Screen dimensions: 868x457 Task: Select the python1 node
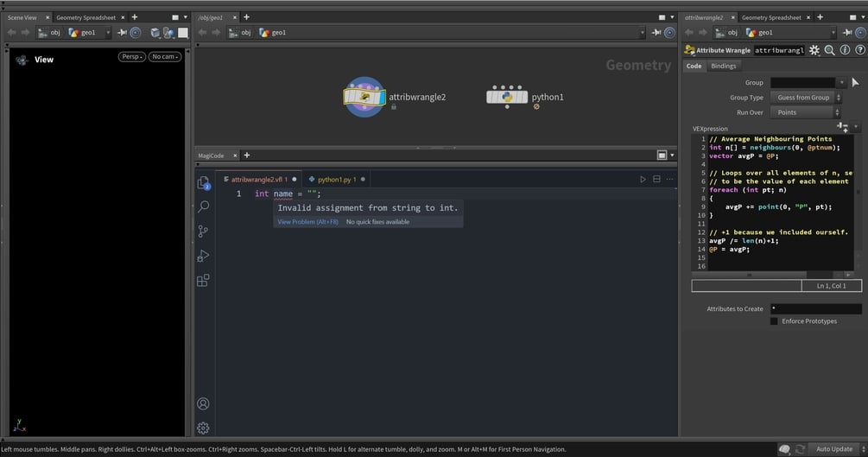[x=507, y=97]
